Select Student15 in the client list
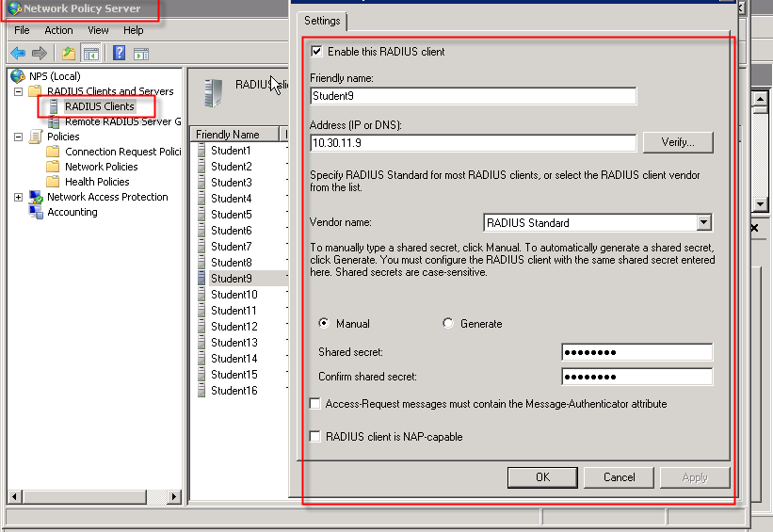 [x=234, y=374]
